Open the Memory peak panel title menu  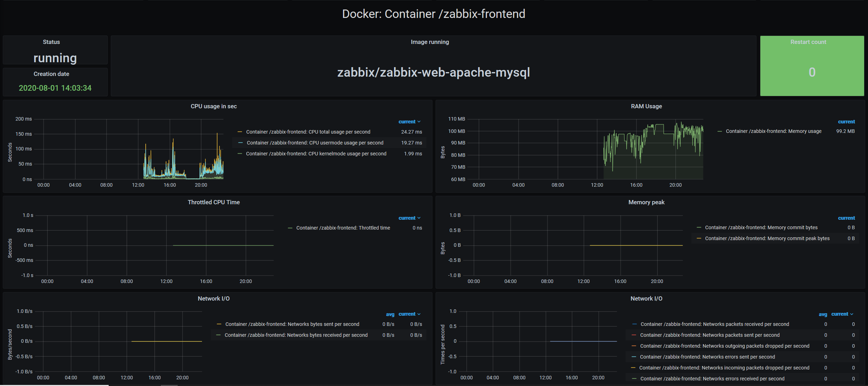point(646,202)
